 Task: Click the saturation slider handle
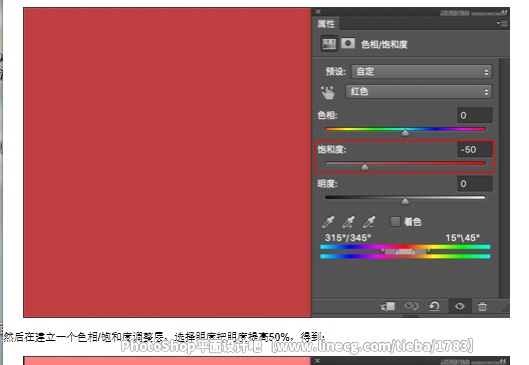click(x=364, y=167)
